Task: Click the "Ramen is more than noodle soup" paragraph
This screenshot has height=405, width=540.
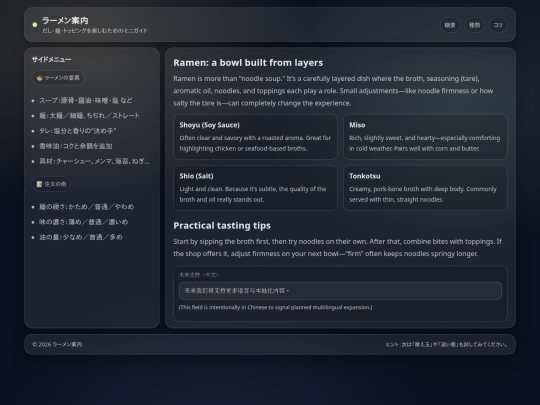Action: 333,91
